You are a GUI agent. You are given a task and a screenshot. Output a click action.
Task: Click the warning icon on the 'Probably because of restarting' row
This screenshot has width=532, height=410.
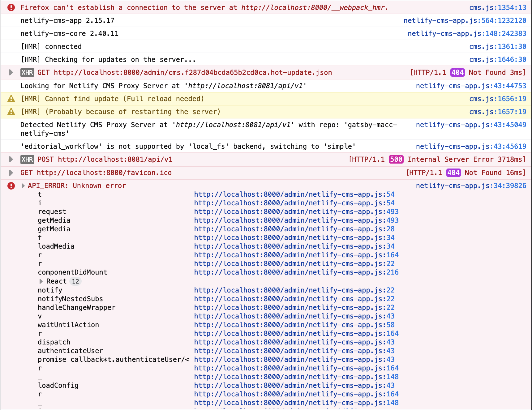(x=11, y=112)
